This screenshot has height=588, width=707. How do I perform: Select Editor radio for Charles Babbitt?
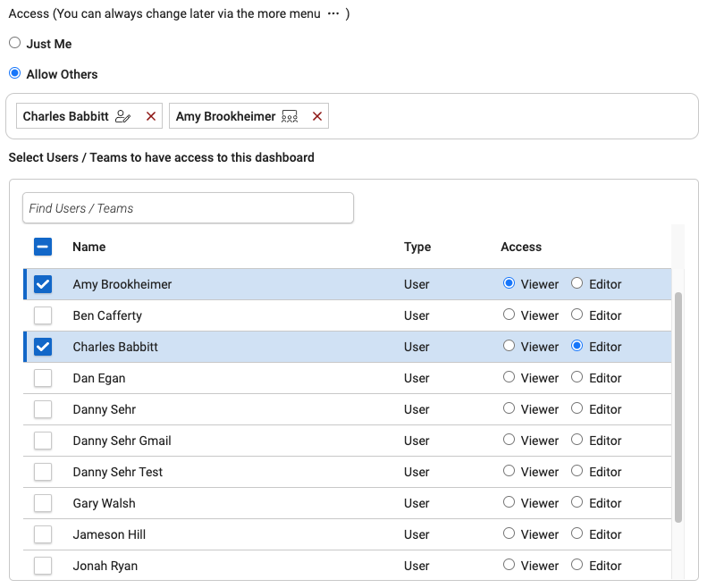577,346
